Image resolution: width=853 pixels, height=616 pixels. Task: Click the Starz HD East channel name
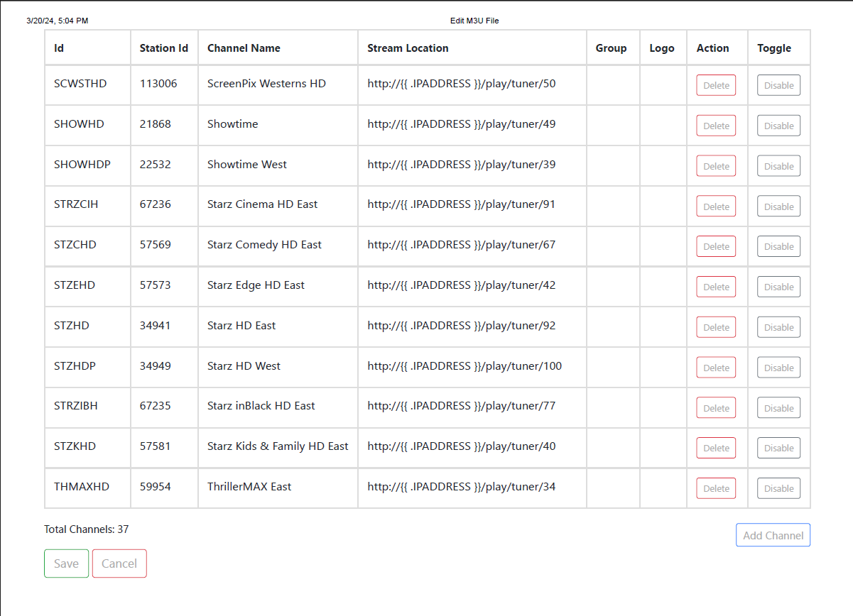click(x=241, y=326)
